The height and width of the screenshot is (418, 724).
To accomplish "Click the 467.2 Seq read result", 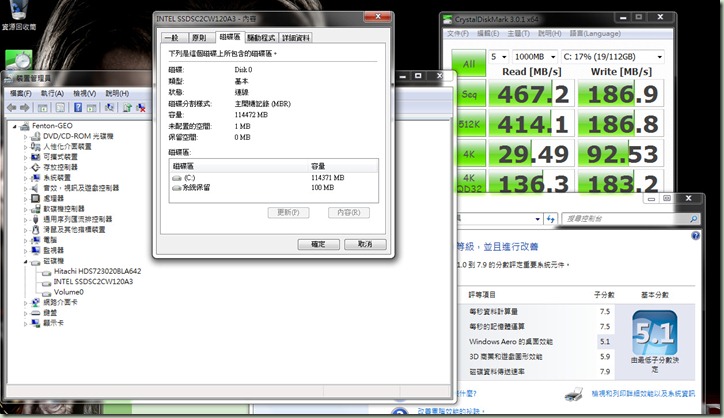I will (x=533, y=95).
